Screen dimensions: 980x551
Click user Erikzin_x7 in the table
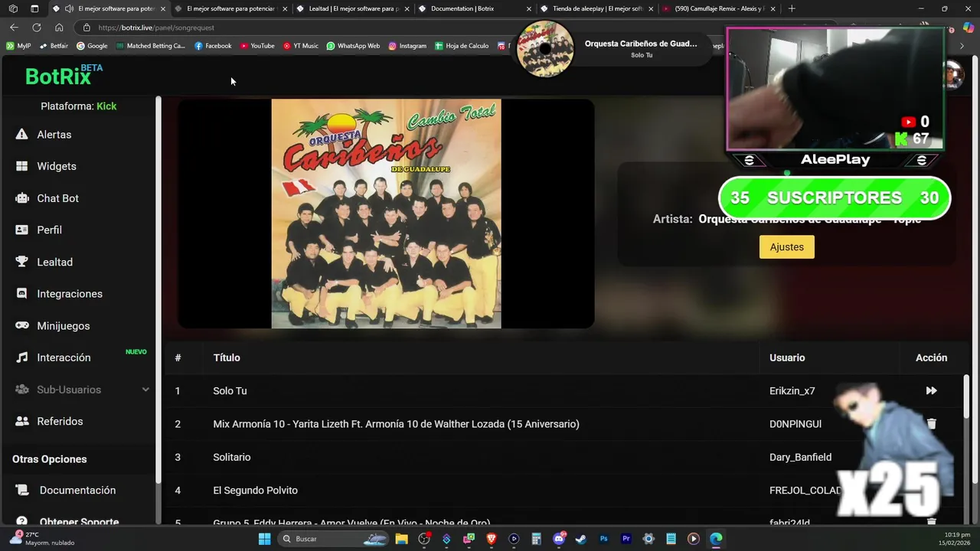792,391
